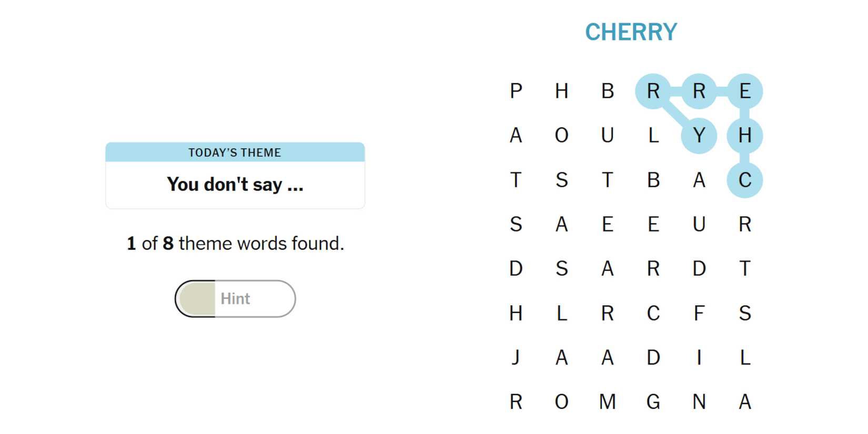Select the letter N in the grid
Screen dimensions: 868x434
click(x=699, y=402)
